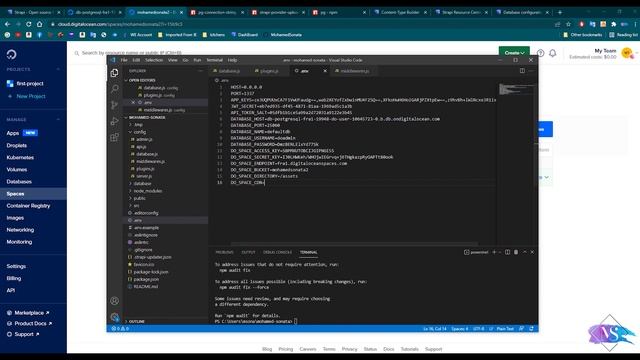
Task: Open the Help menu in VS Code
Action: [232, 60]
